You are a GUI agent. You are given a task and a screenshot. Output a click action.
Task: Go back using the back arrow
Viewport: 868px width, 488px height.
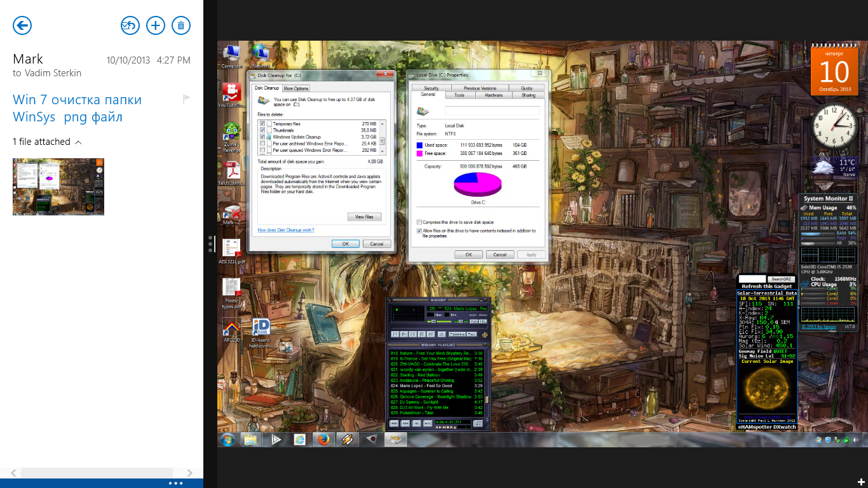[22, 25]
